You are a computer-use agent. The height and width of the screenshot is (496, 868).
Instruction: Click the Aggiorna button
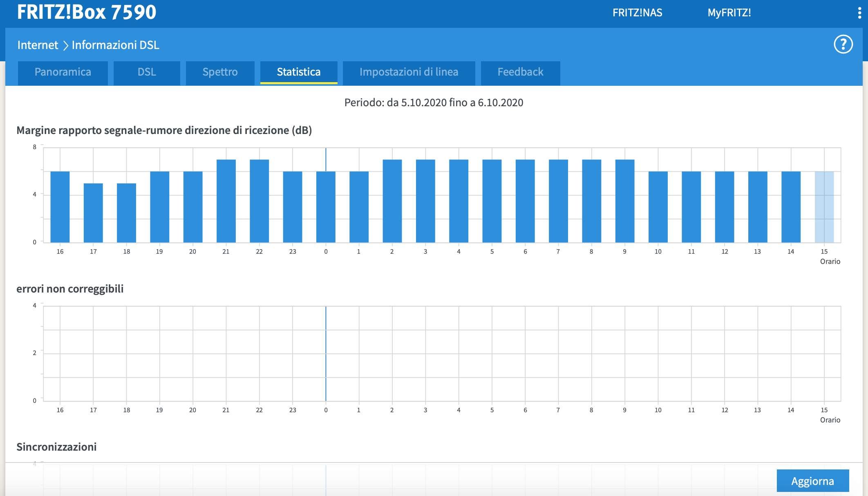[813, 481]
